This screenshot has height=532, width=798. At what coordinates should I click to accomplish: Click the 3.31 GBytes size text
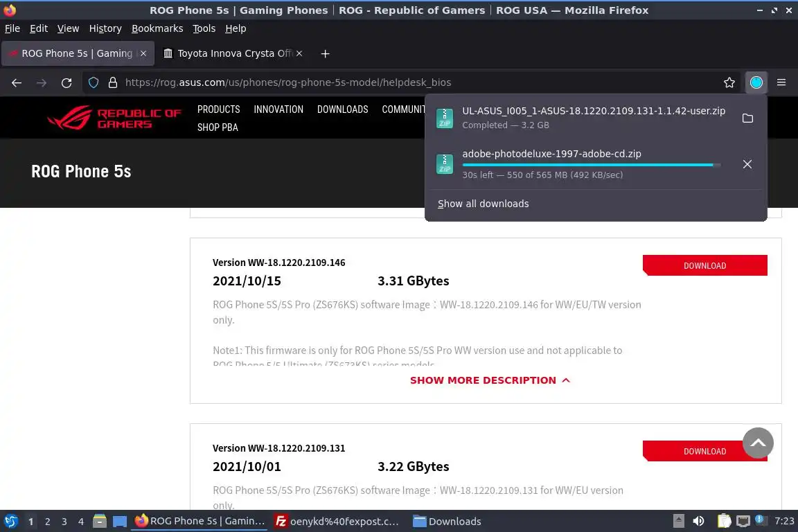click(x=414, y=281)
